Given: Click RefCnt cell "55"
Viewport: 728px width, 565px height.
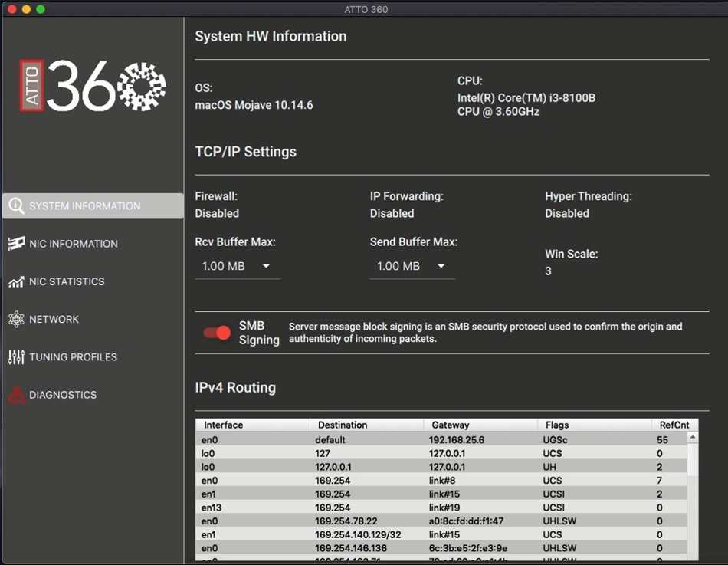Looking at the screenshot, I should pyautogui.click(x=663, y=439).
